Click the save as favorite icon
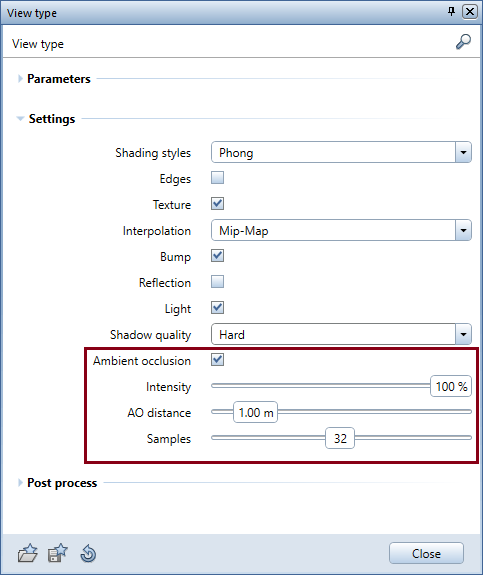483x575 pixels. (x=58, y=553)
